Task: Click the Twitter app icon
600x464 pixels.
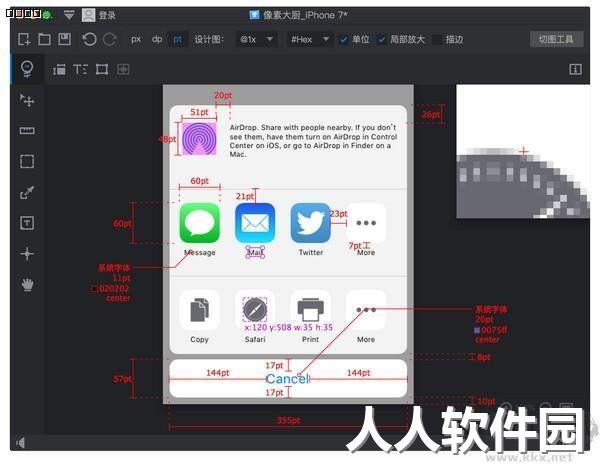Action: click(x=310, y=223)
